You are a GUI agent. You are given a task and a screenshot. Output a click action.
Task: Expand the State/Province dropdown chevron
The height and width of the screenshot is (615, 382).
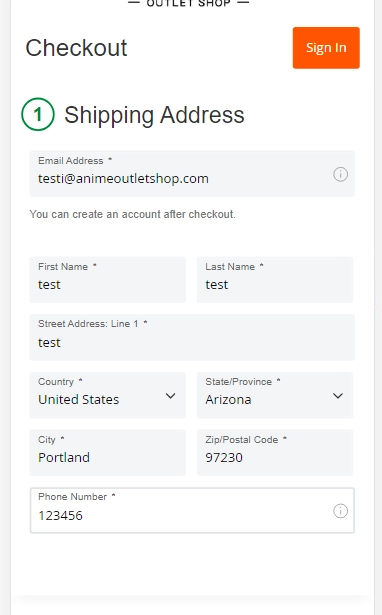pyautogui.click(x=338, y=396)
